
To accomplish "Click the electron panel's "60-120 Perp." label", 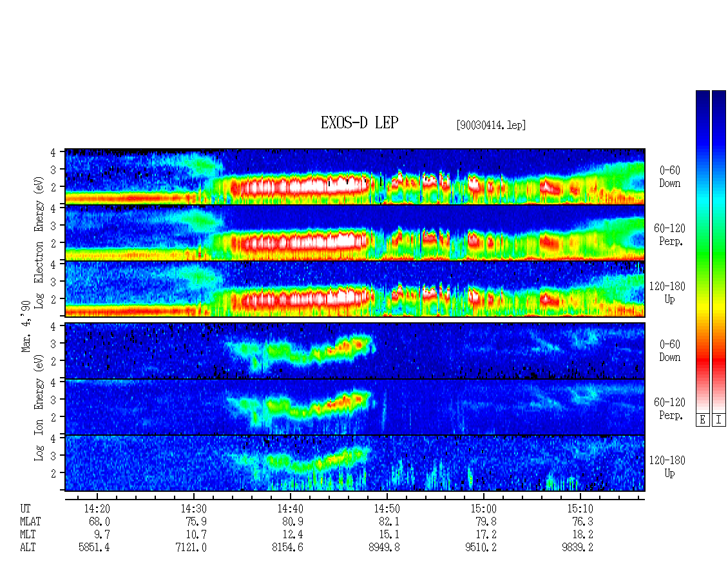I will pos(669,235).
